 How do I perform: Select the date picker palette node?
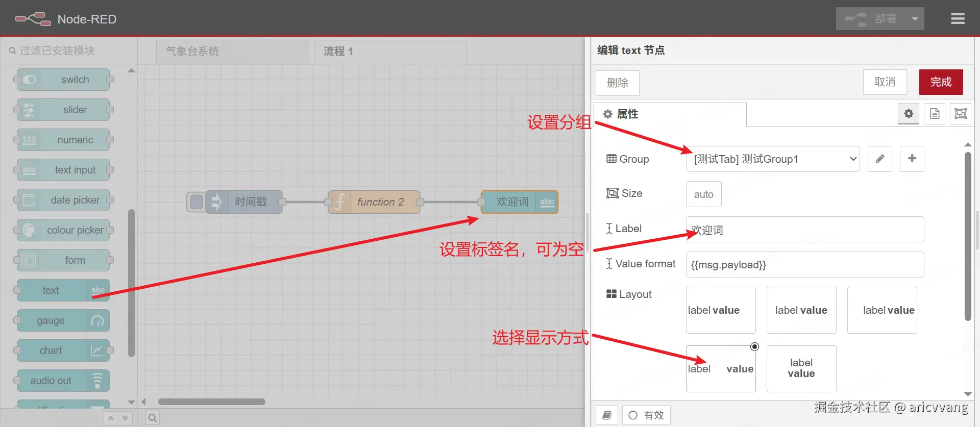pos(63,200)
